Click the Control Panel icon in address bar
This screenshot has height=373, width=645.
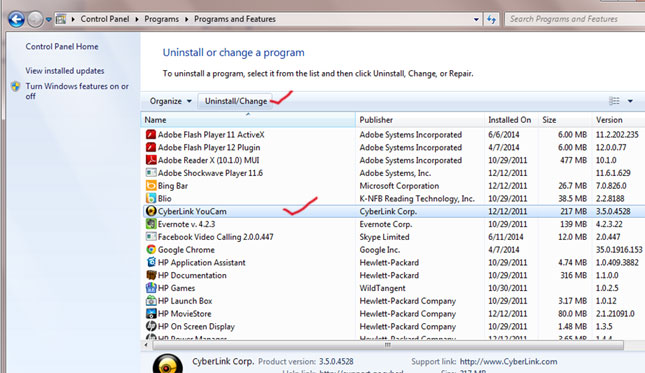[61, 19]
